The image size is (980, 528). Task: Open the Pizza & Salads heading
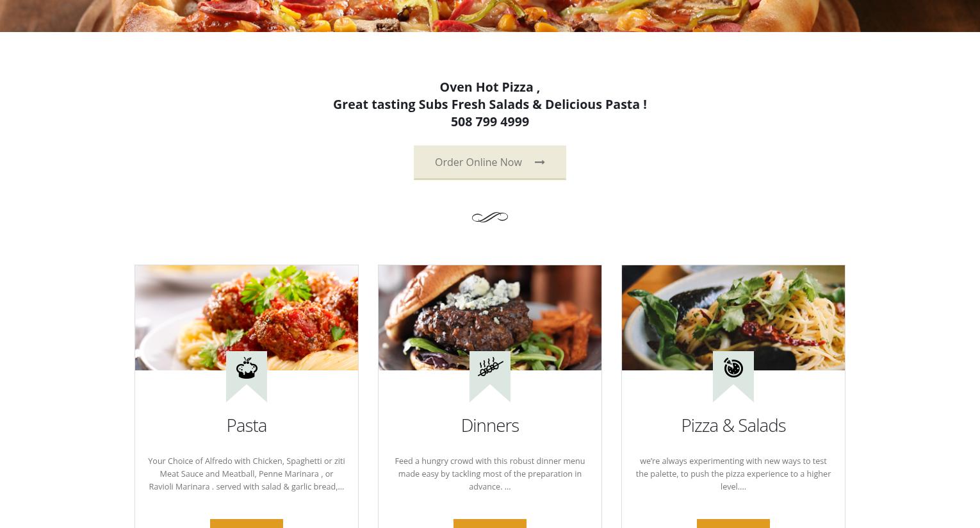click(733, 425)
